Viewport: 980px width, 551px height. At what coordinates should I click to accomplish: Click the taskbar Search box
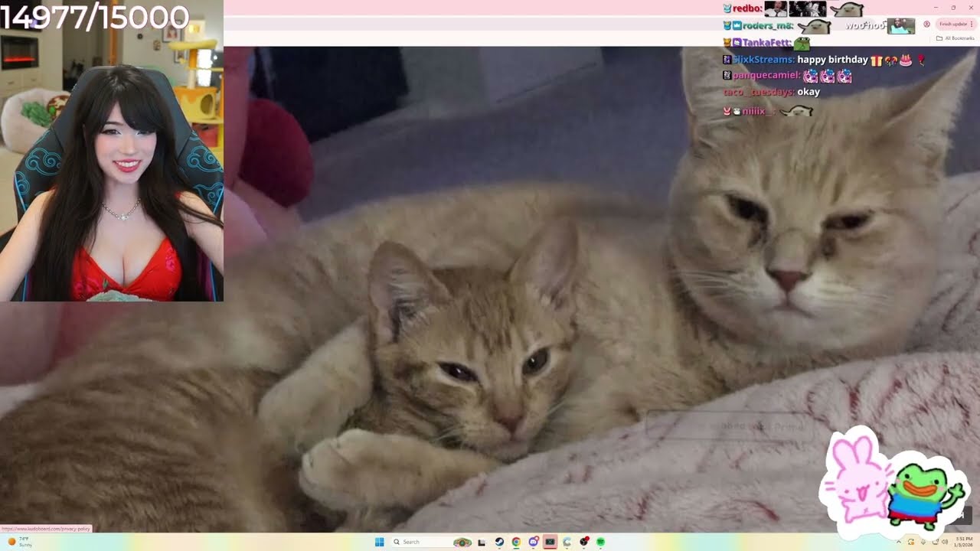(433, 542)
